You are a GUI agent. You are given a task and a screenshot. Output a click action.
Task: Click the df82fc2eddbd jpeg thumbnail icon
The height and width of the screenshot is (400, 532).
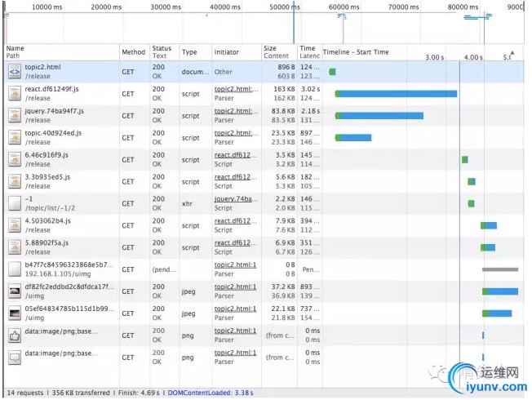pyautogui.click(x=15, y=291)
